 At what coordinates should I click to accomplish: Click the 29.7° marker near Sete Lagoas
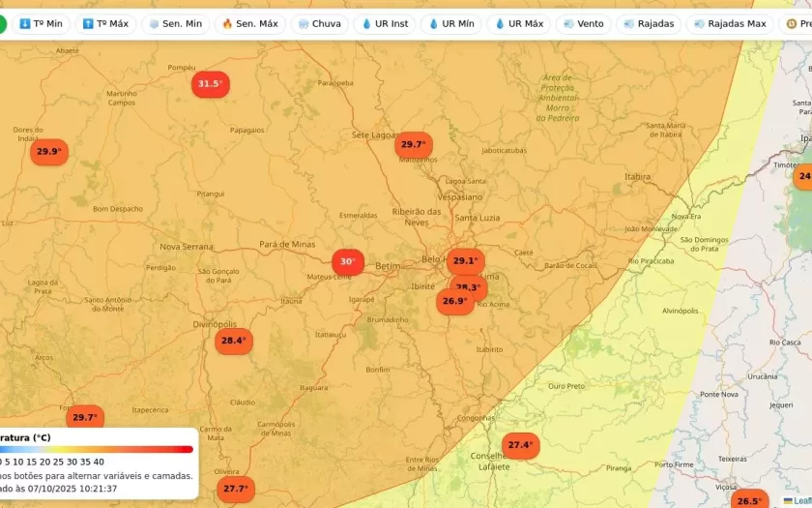tap(413, 145)
